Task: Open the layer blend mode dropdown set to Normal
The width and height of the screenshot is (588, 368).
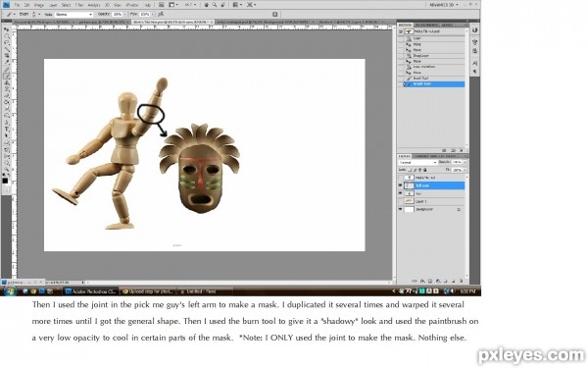Action: (417, 162)
